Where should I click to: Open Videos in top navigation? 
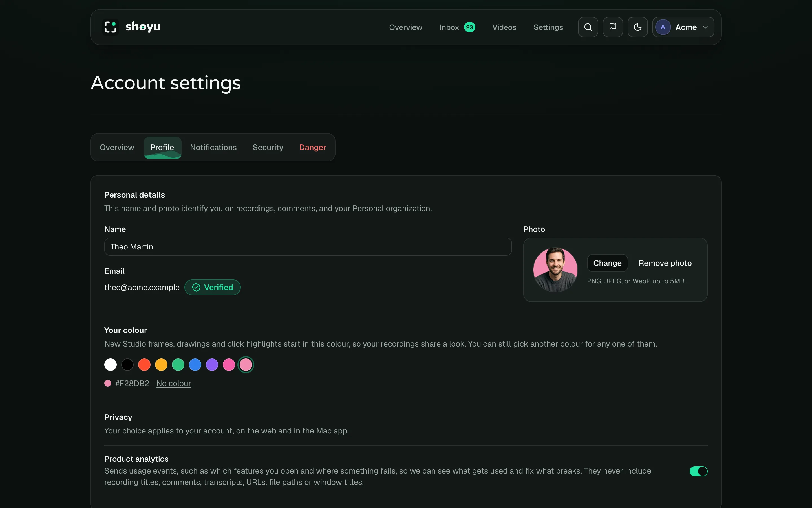[x=504, y=27]
